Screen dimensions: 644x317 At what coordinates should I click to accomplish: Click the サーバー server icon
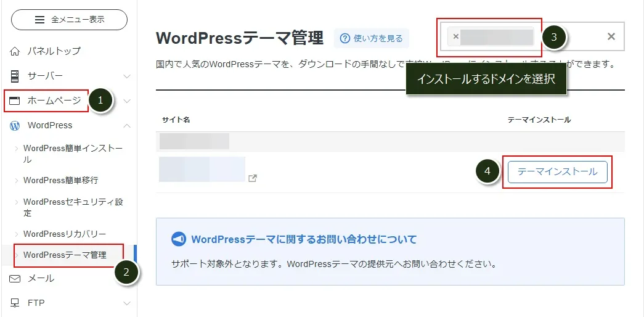[x=15, y=76]
